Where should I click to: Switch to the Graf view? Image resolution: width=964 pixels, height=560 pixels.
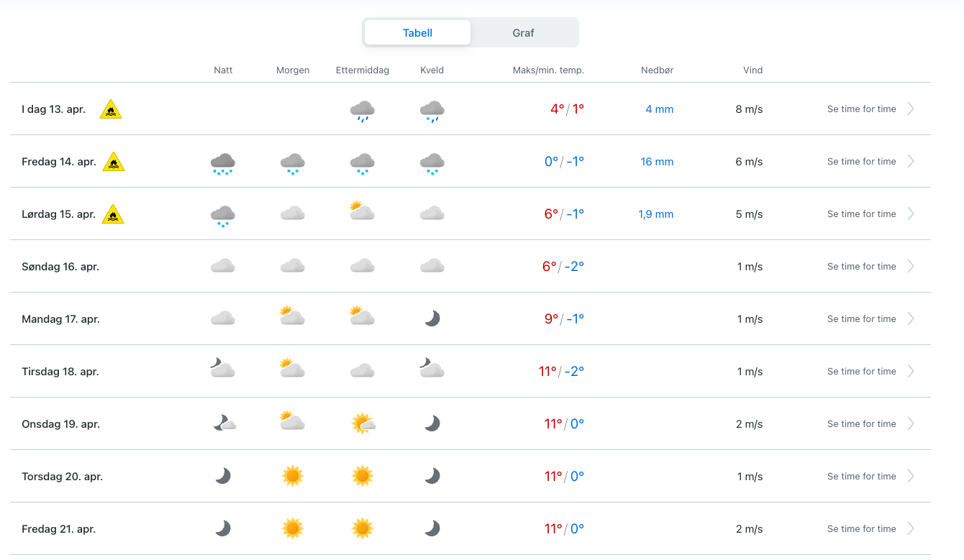click(523, 32)
